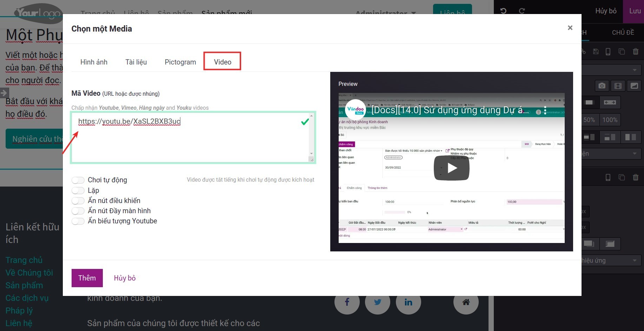Enable the Lặp (loop) toggle
The width and height of the screenshot is (644, 331).
(78, 190)
